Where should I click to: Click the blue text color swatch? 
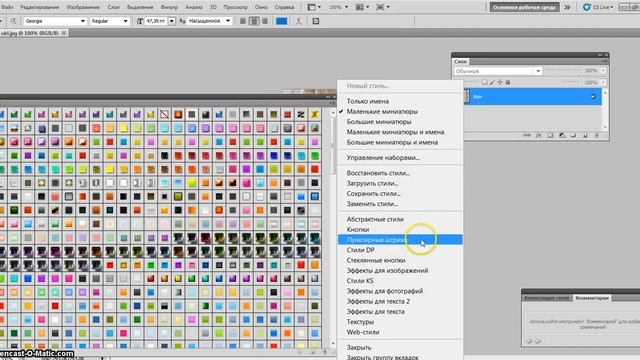282,21
